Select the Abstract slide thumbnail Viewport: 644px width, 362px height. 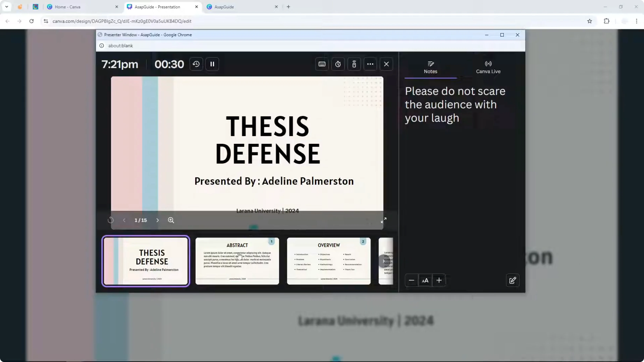click(237, 261)
